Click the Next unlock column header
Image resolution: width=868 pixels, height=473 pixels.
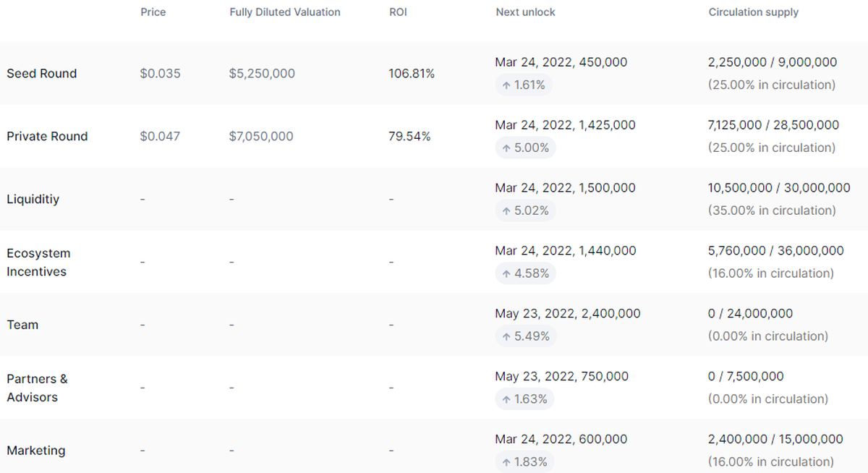click(526, 12)
